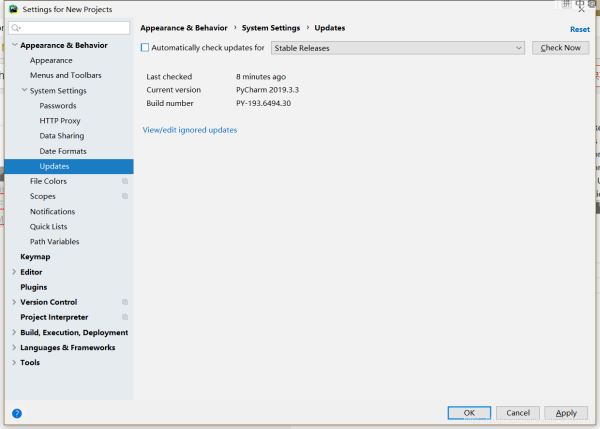The height and width of the screenshot is (429, 600).
Task: Expand the Tools section
Action: 14,362
